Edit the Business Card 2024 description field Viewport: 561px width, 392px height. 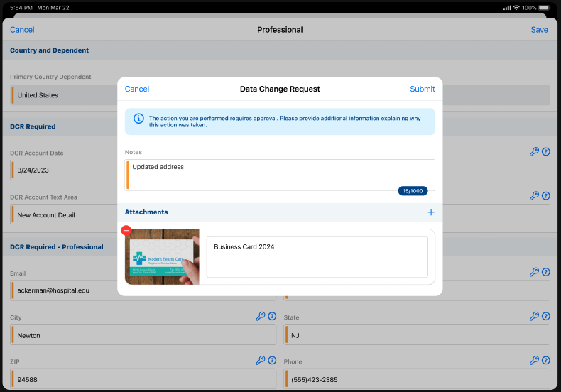point(317,257)
